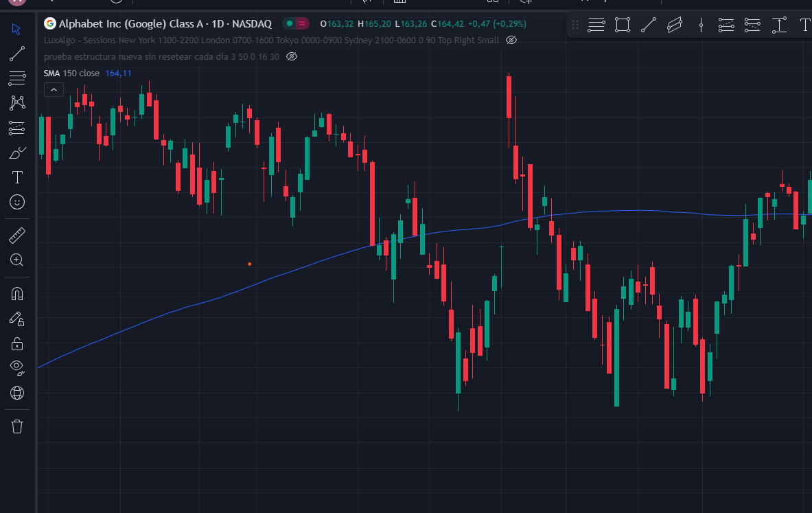This screenshot has width=812, height=513.
Task: Show the hidden prueba estructura indicator
Action: click(x=292, y=56)
